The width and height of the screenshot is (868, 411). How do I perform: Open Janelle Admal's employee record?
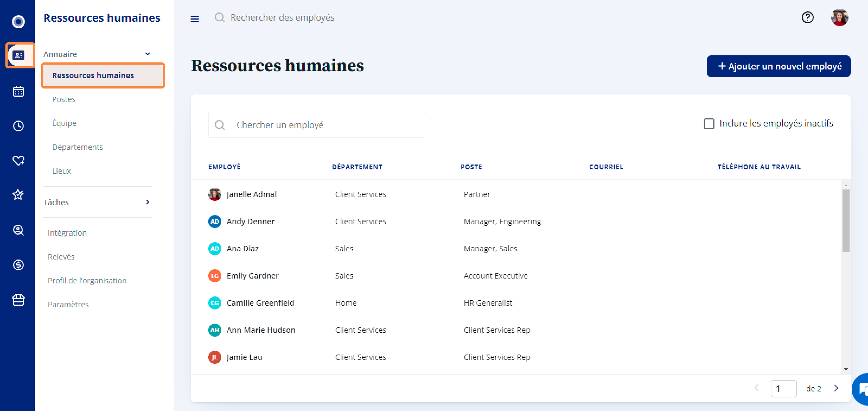point(251,194)
